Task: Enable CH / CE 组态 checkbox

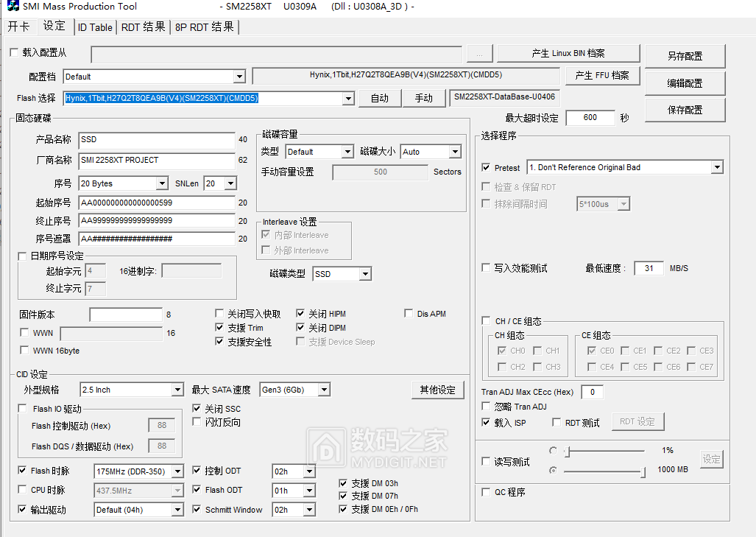Action: point(486,321)
